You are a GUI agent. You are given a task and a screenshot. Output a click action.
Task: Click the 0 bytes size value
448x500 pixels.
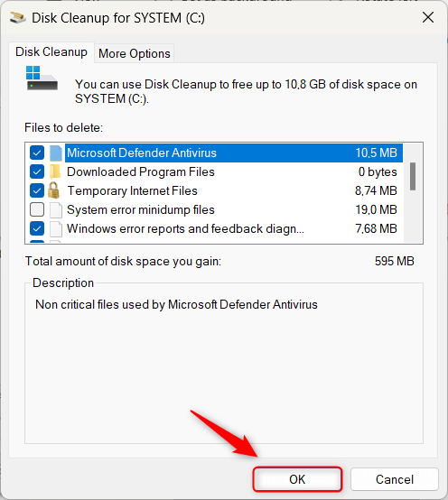[378, 171]
